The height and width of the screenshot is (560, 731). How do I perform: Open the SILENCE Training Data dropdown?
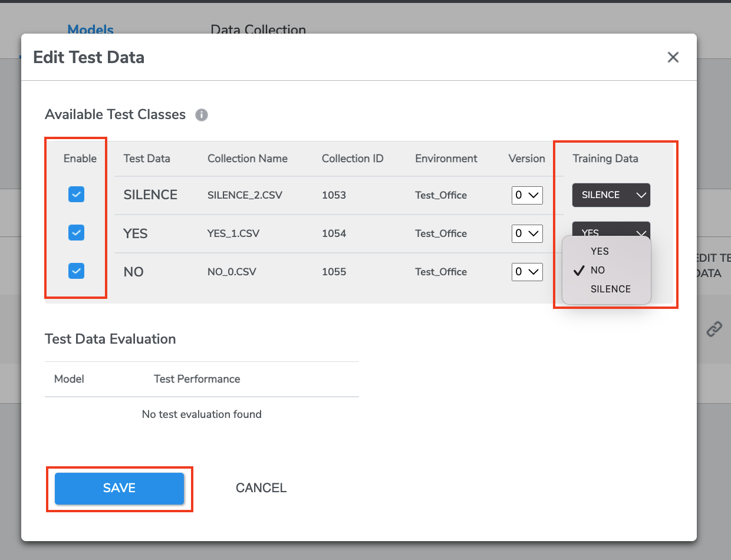point(611,195)
